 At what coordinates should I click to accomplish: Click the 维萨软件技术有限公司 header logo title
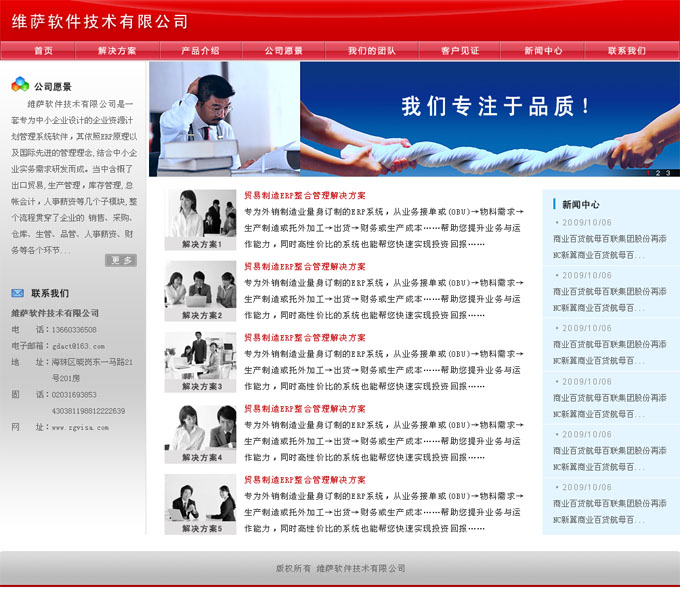99,21
